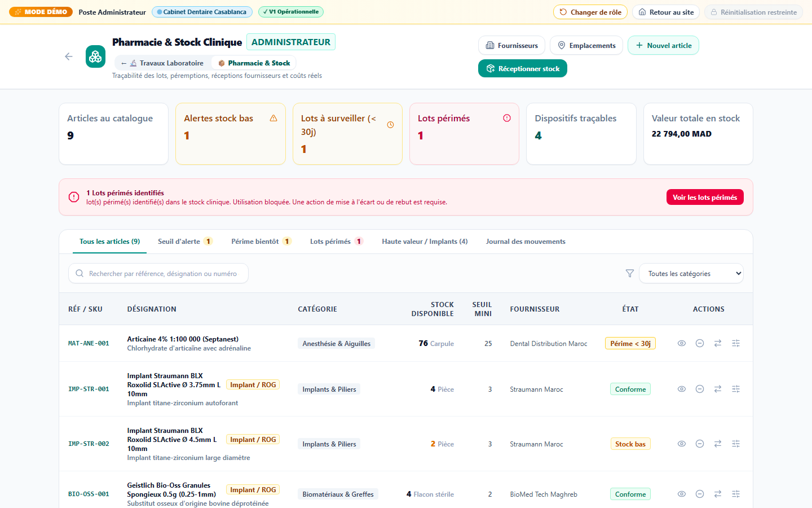Open the Toutes les catégories dropdown

click(x=691, y=273)
